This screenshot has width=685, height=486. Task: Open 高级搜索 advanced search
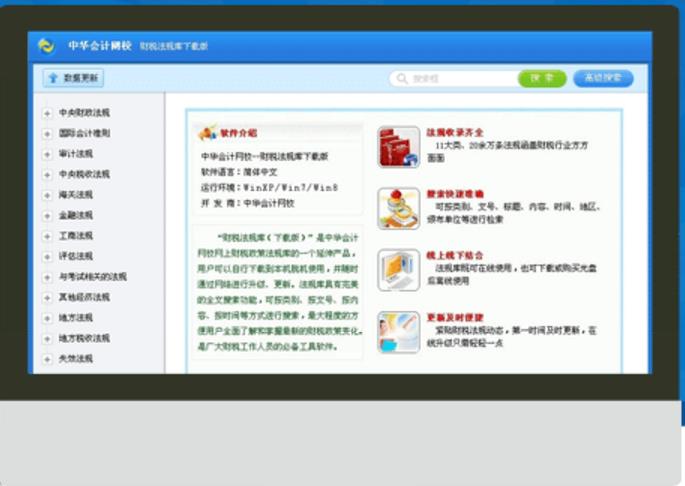pos(603,78)
